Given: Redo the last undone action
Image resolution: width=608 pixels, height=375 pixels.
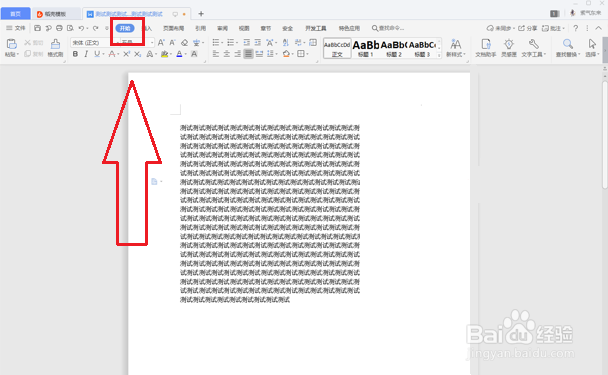Looking at the screenshot, I should [x=95, y=28].
